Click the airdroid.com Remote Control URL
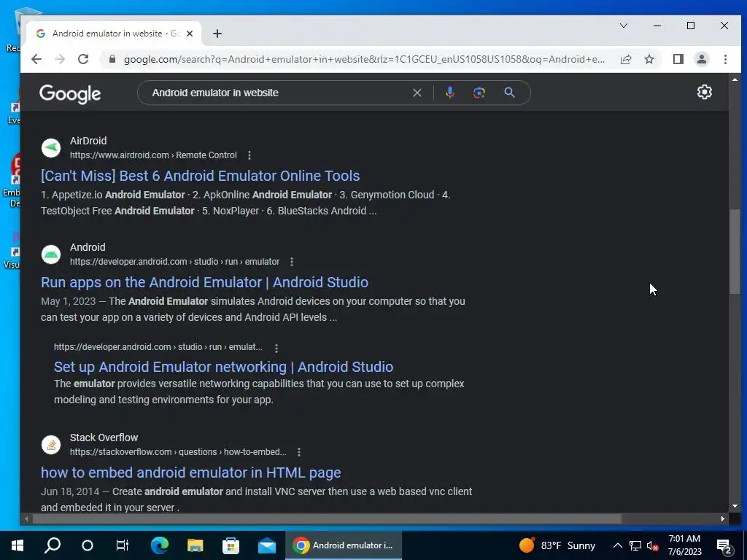 [x=153, y=155]
